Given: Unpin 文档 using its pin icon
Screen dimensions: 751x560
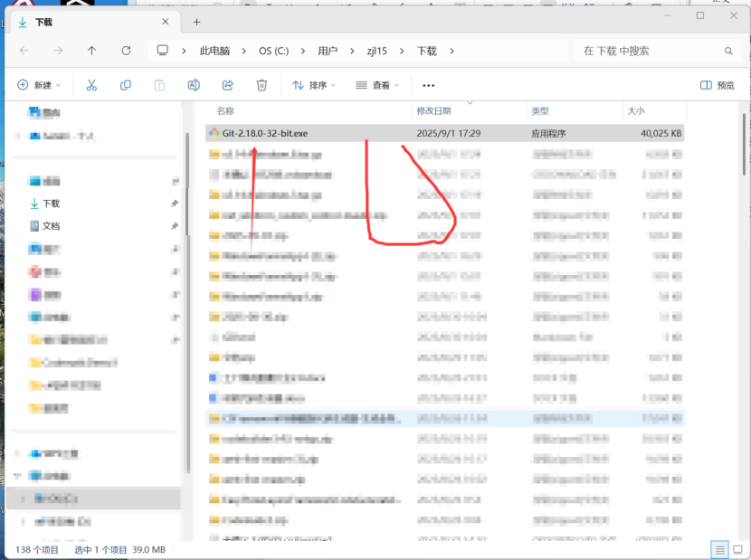Looking at the screenshot, I should pyautogui.click(x=175, y=226).
